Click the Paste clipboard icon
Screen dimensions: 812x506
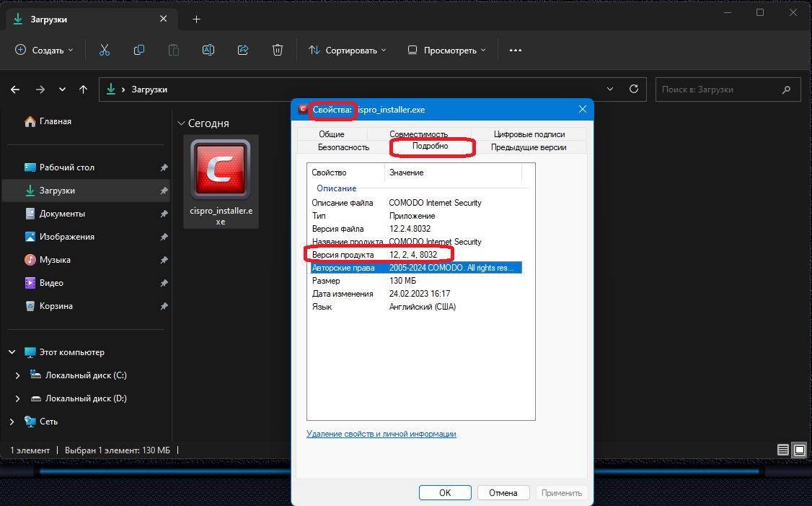pos(174,50)
